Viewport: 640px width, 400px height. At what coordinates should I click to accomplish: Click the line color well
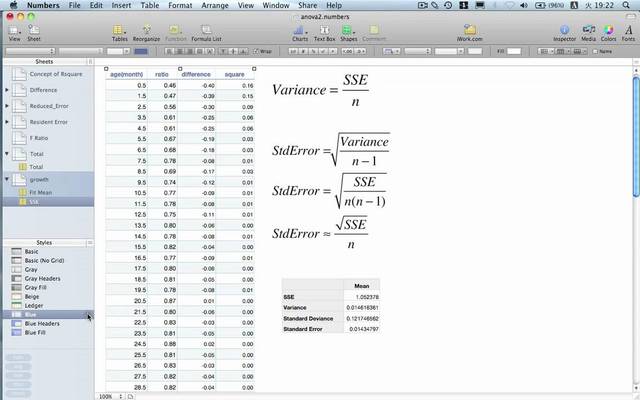click(475, 51)
